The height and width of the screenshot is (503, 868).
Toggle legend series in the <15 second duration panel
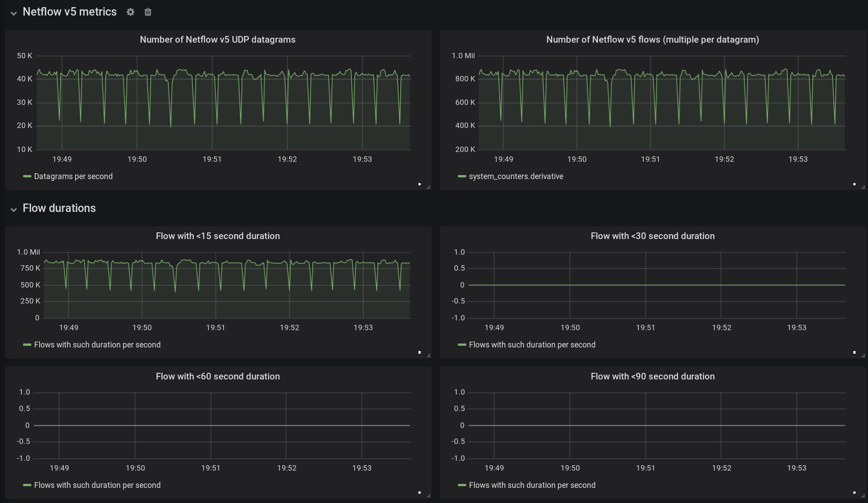97,345
